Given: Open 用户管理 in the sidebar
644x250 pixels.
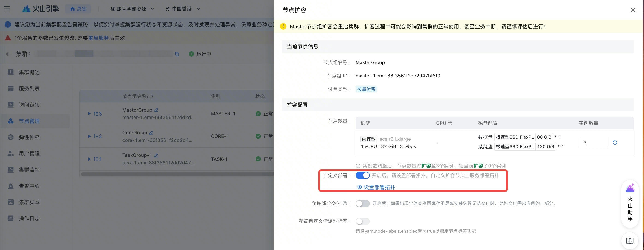Looking at the screenshot, I should 35,153.
